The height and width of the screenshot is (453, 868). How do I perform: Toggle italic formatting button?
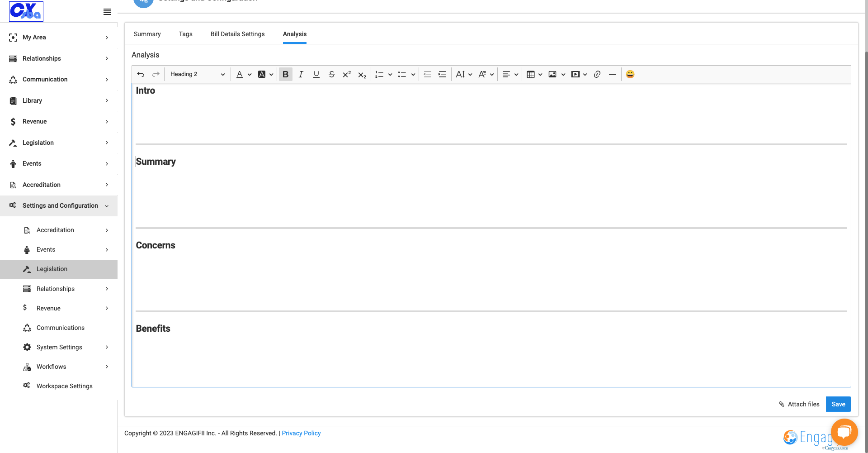(301, 74)
